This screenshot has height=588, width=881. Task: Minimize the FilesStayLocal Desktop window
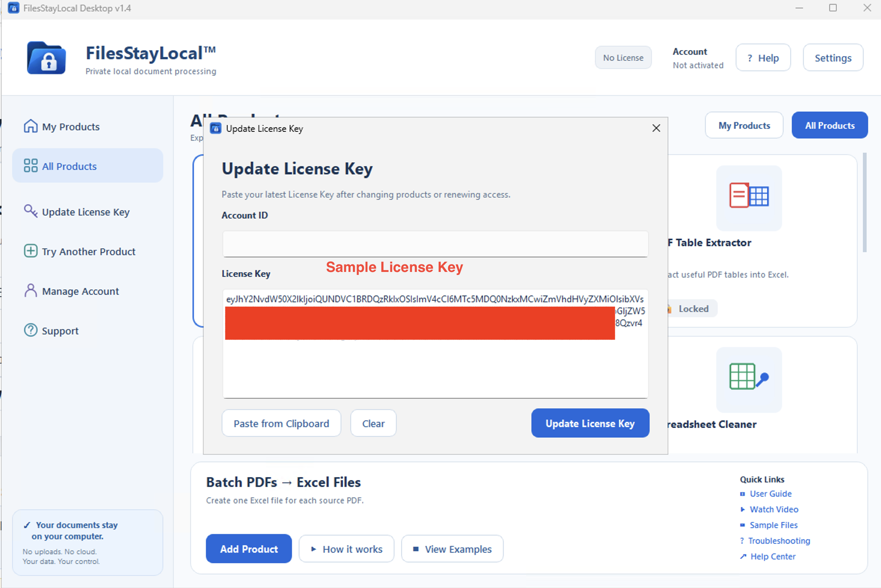click(799, 8)
